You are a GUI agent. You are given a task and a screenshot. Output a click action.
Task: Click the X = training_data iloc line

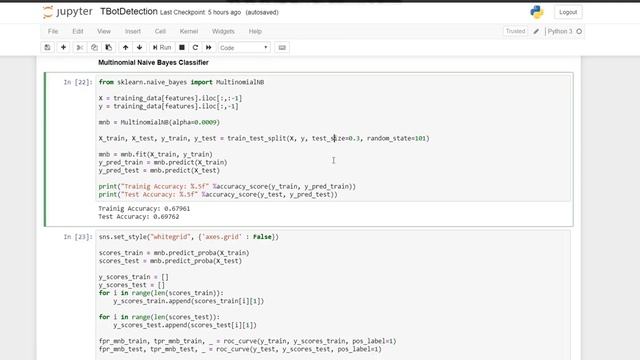[170, 98]
